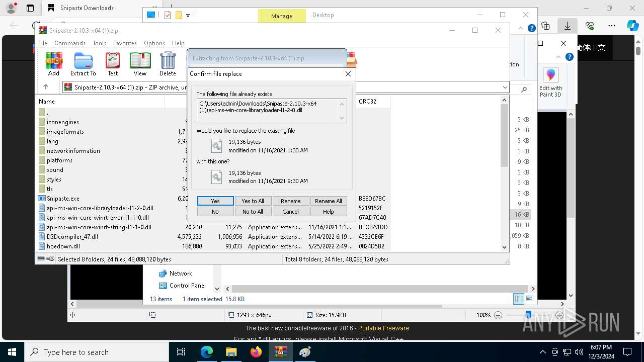Click the Explorer help question icon
Image resolution: width=644 pixels, height=362 pixels.
[531, 29]
